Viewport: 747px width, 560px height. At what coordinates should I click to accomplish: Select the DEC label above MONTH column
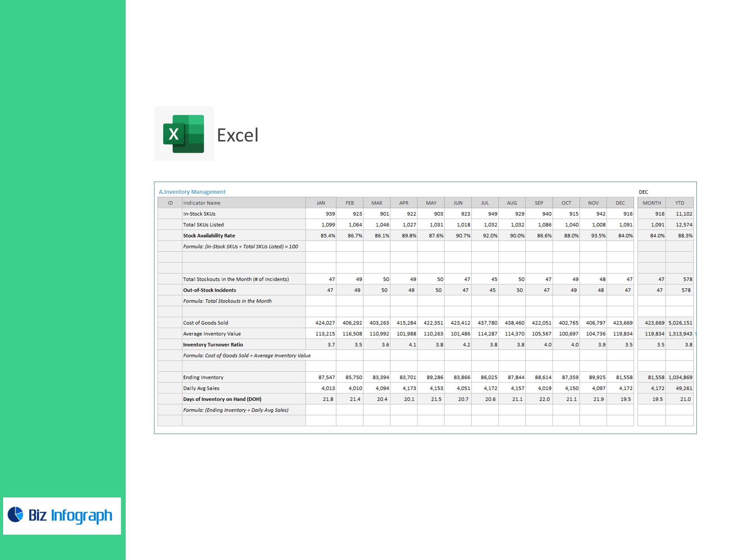click(x=643, y=192)
